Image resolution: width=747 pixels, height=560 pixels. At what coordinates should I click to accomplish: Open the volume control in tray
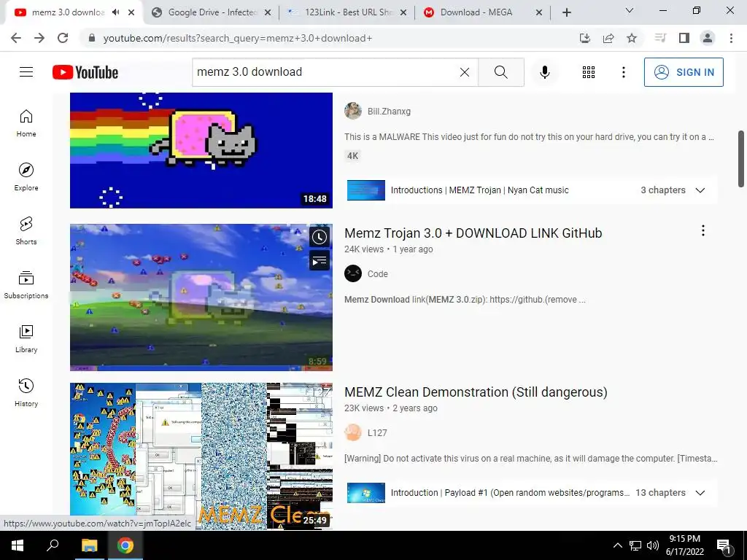point(653,545)
